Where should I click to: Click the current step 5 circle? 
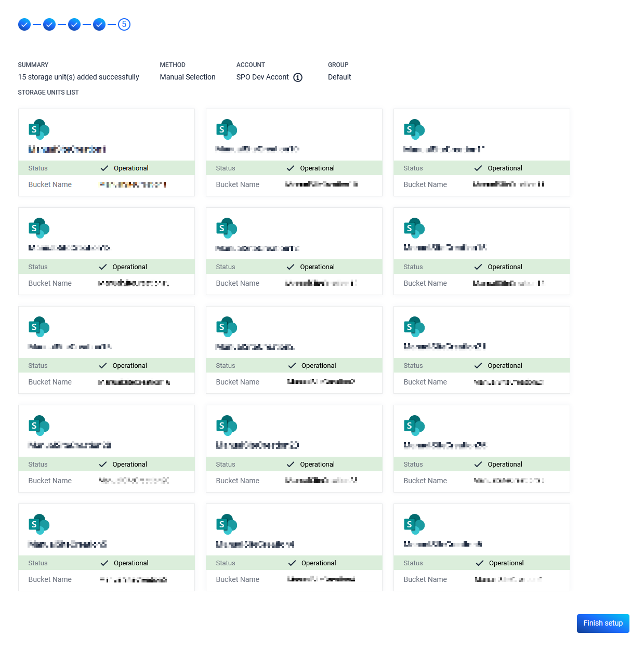click(124, 24)
